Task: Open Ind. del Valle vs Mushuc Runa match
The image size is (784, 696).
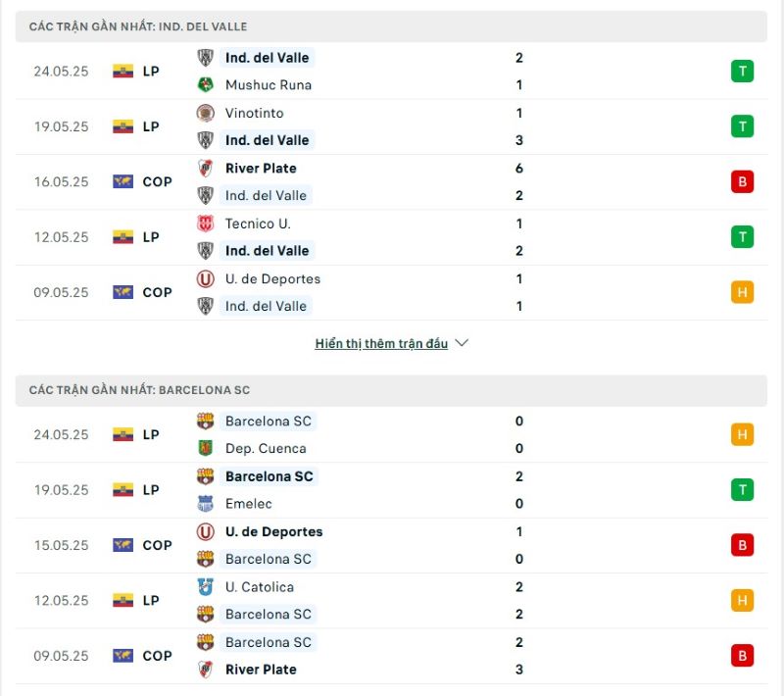Action: tap(391, 71)
